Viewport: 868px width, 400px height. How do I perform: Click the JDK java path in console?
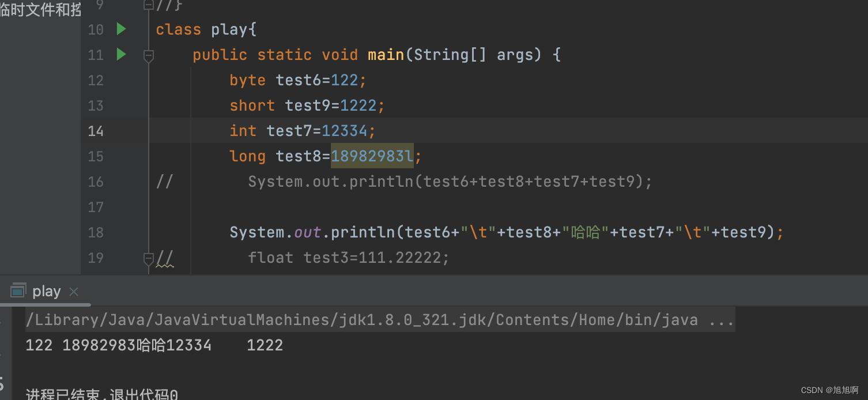click(362, 320)
